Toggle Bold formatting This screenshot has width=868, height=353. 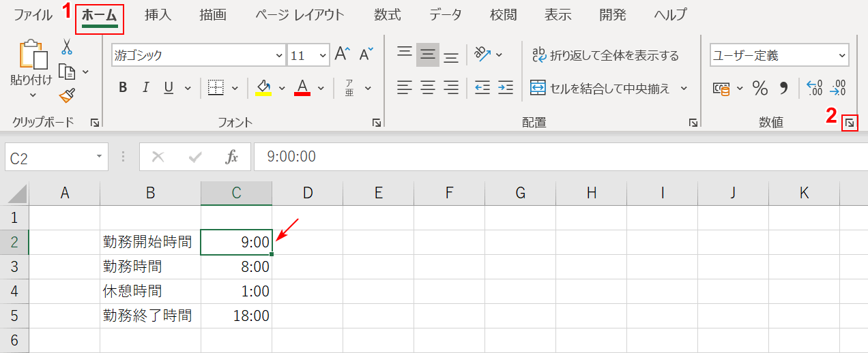123,87
